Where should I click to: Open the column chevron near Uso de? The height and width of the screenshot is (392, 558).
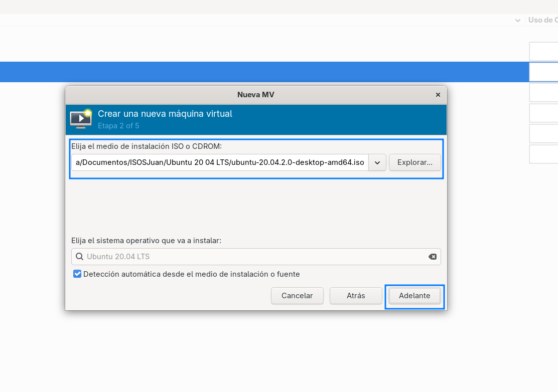(x=518, y=21)
